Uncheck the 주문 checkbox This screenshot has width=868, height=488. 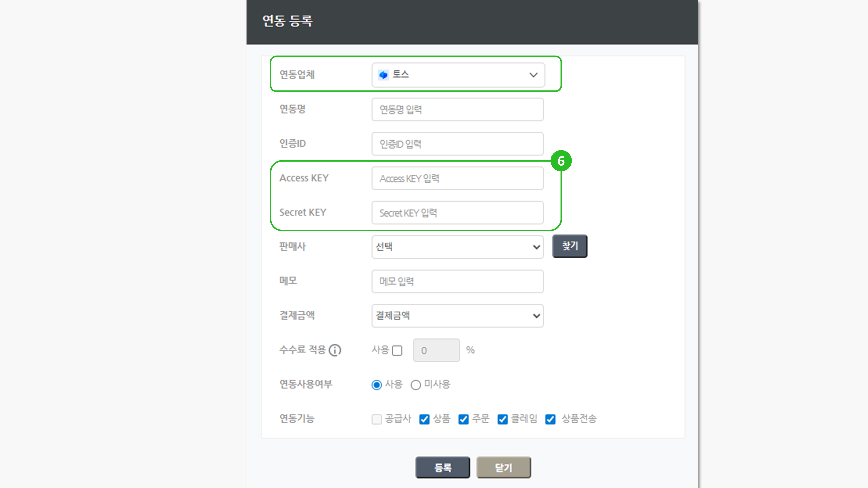point(463,419)
